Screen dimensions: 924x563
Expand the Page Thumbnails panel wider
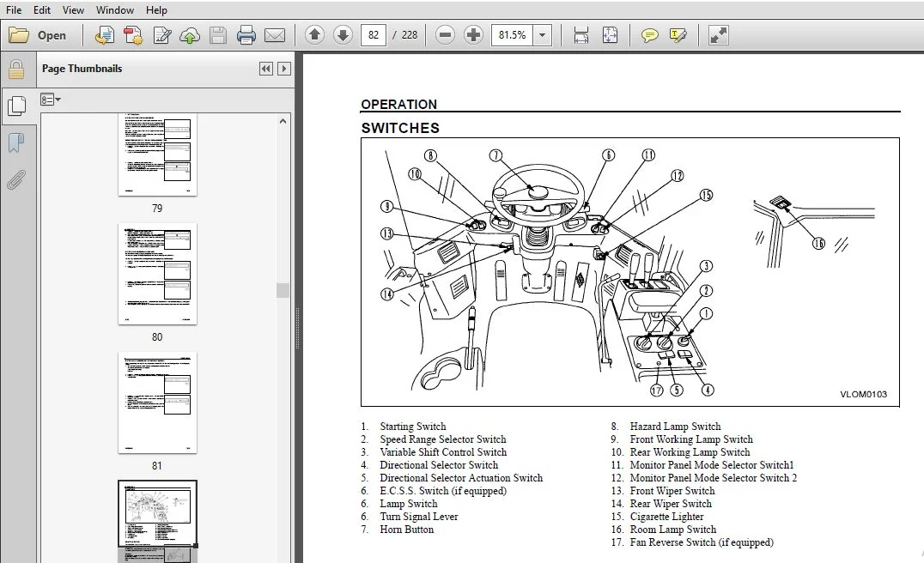284,69
